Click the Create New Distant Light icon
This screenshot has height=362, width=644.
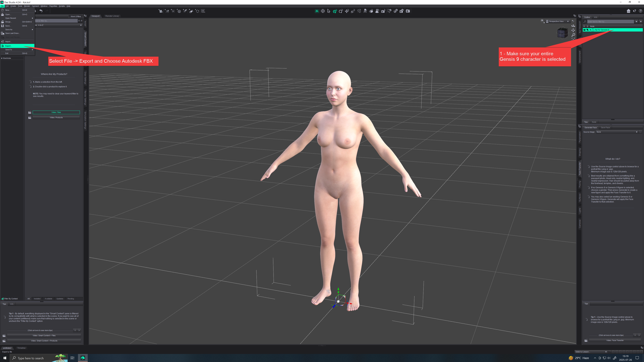(167, 11)
